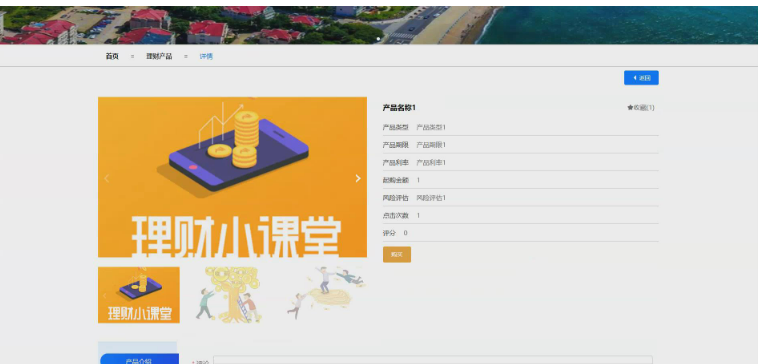Click the 详情 breadcrumb item
The height and width of the screenshot is (364, 758).
point(206,57)
